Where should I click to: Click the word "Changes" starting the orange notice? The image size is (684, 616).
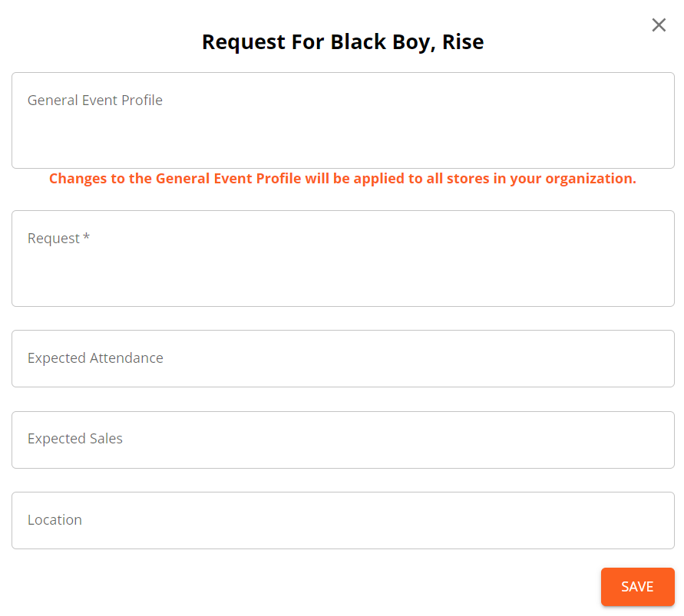point(77,179)
